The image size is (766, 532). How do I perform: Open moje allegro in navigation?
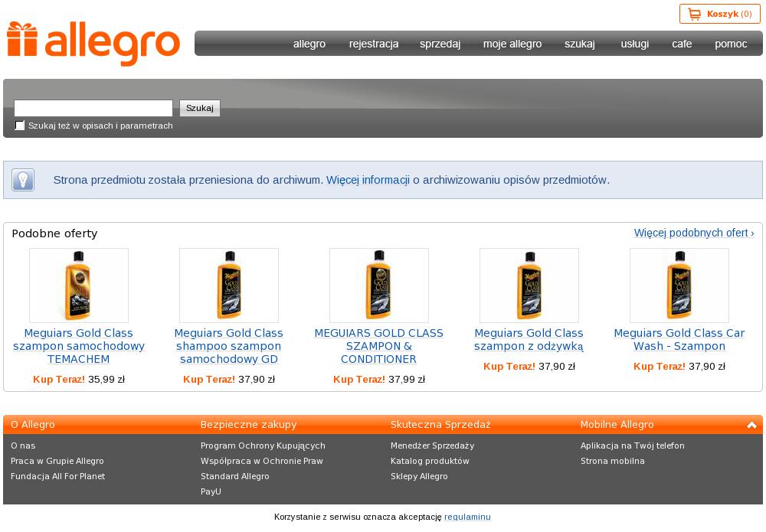pos(512,44)
